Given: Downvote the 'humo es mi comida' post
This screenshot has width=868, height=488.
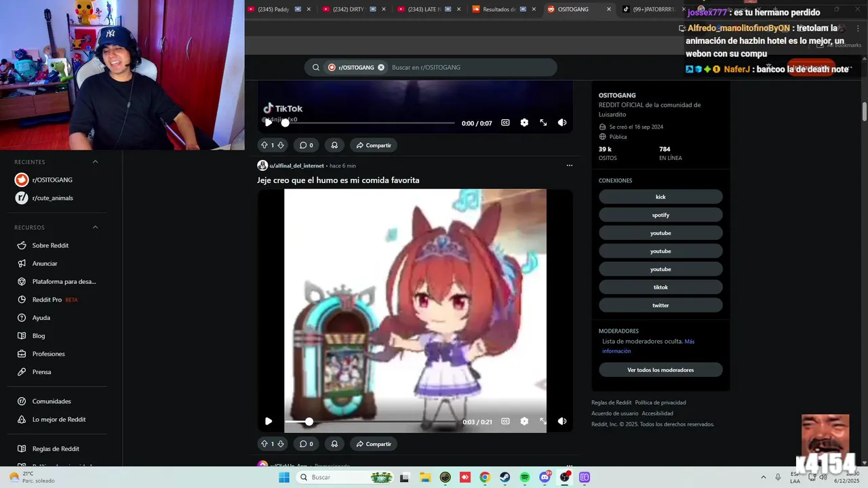Looking at the screenshot, I should [281, 444].
